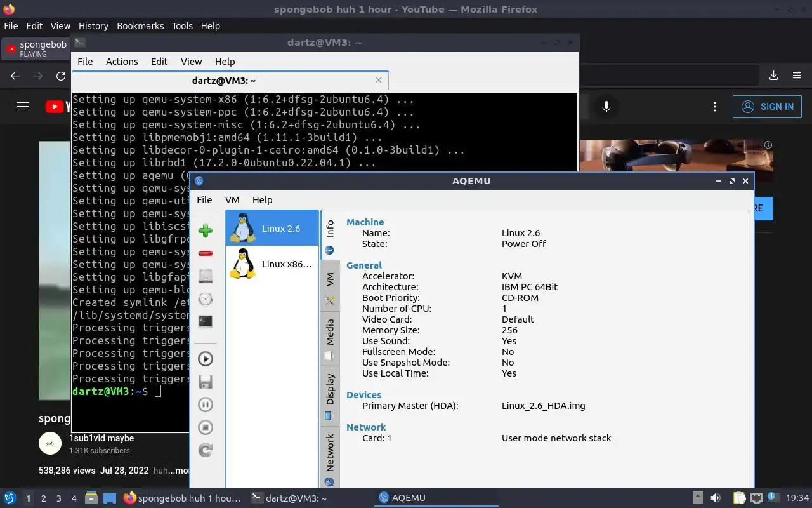Image resolution: width=812 pixels, height=508 pixels.
Task: Open the file manager from the taskbar
Action: pos(91,498)
